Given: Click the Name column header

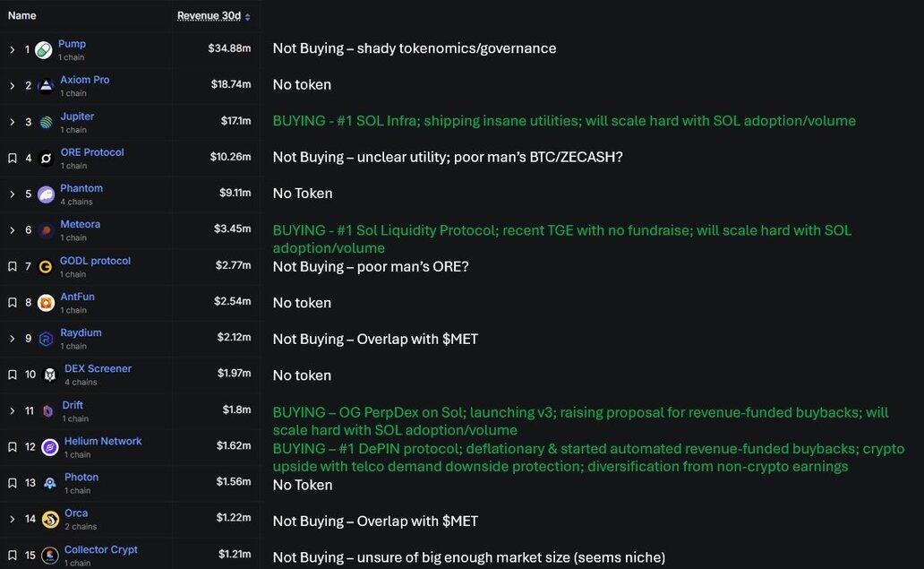Looking at the screenshot, I should (x=21, y=15).
